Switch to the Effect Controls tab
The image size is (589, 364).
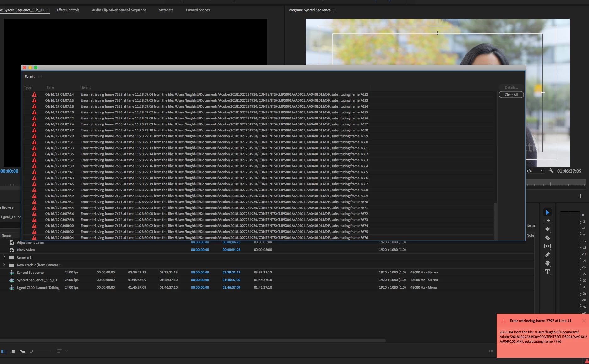(x=68, y=10)
